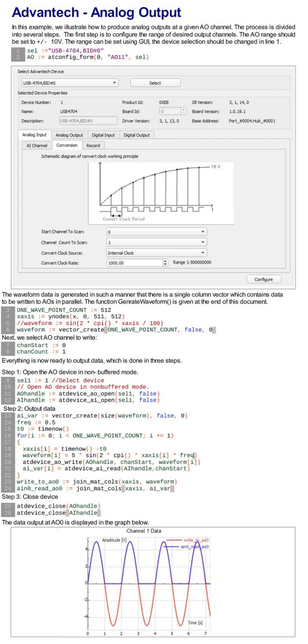Click the write_to_ao0 legend entry
Screen dimensions: 308x644
[196, 540]
